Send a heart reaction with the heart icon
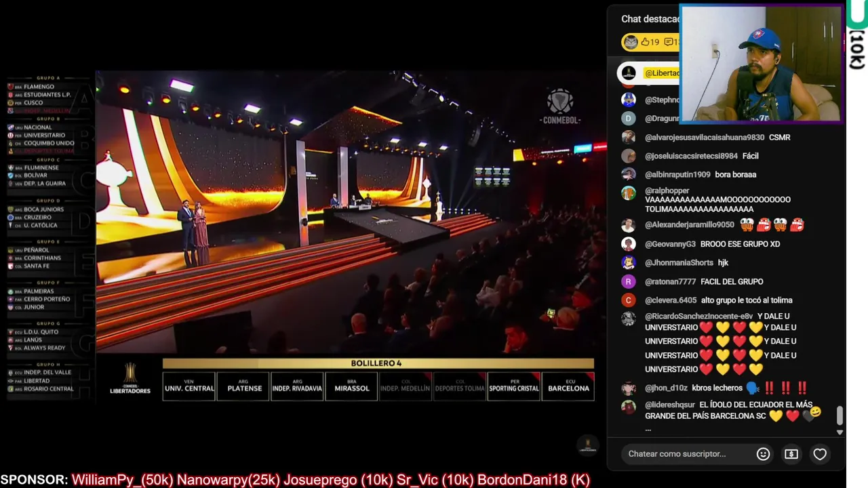 [820, 454]
